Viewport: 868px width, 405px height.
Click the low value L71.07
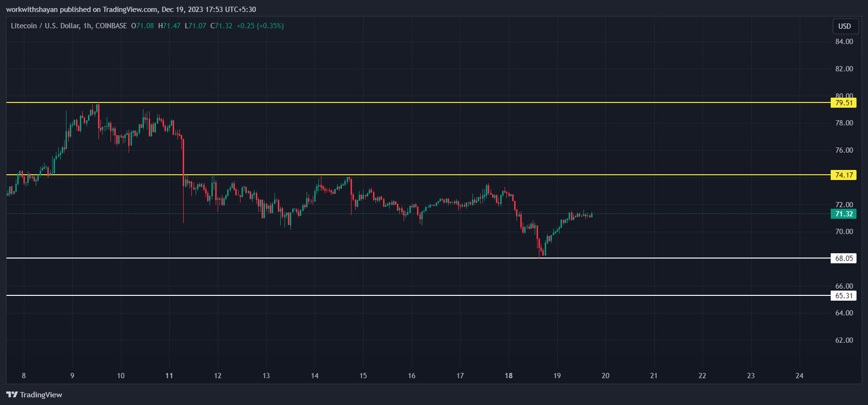(x=196, y=26)
